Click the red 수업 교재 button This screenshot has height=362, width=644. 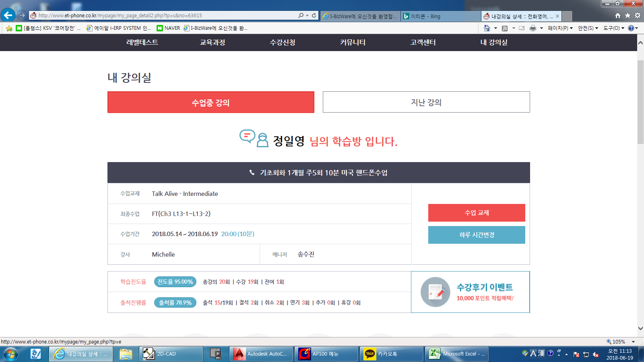click(x=477, y=213)
